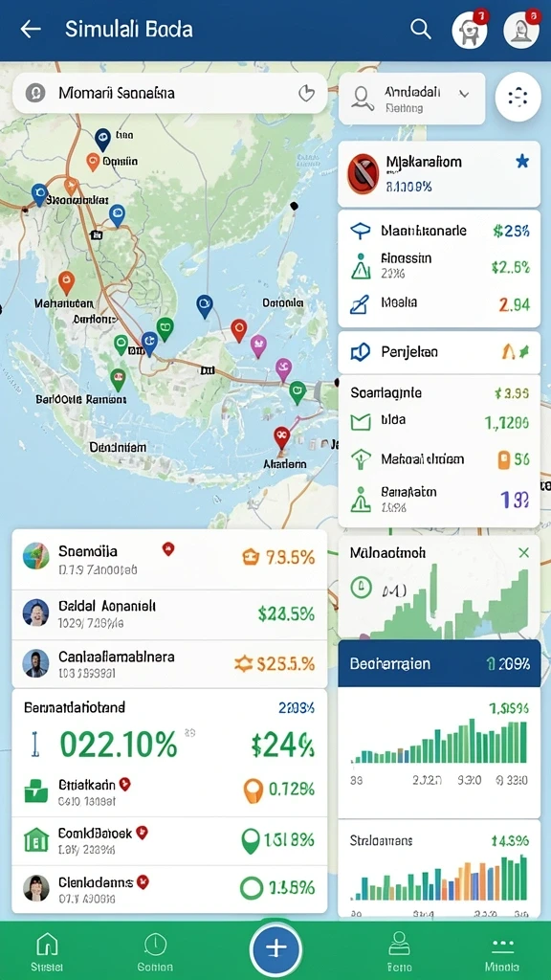Click the Simulali Bada title
This screenshot has height=980, width=551.
tap(129, 29)
